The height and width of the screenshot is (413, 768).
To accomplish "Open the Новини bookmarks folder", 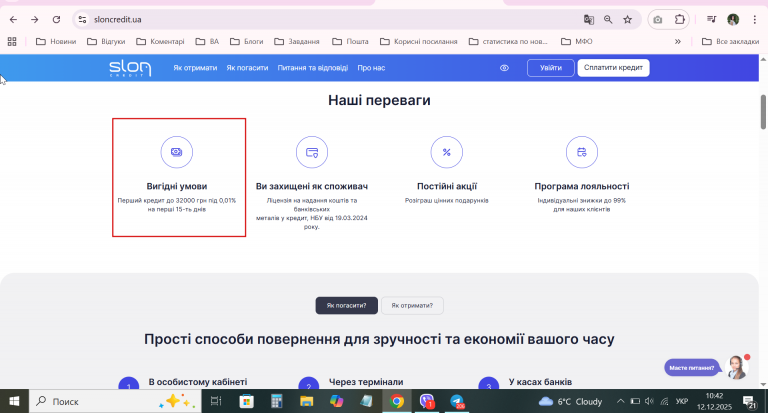I will point(56,42).
